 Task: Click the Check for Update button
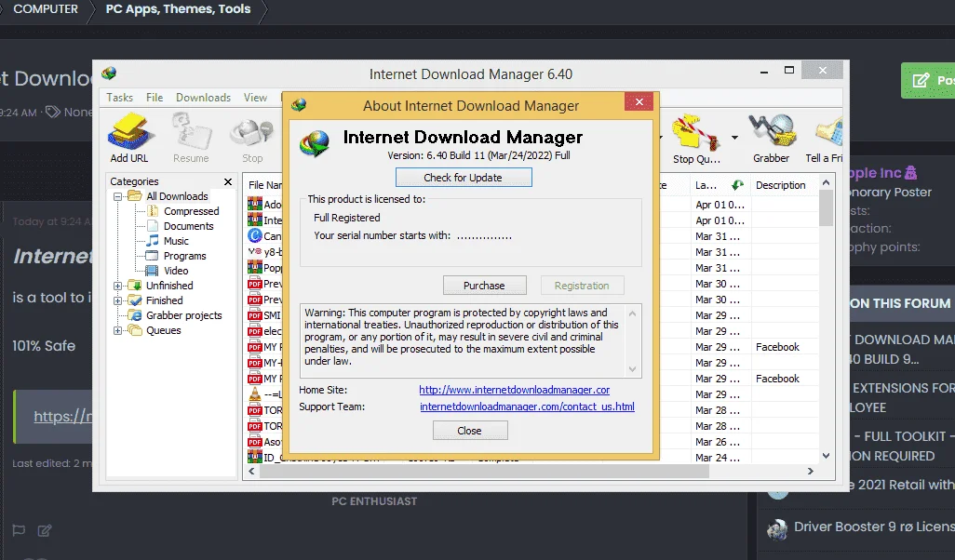[x=464, y=178]
